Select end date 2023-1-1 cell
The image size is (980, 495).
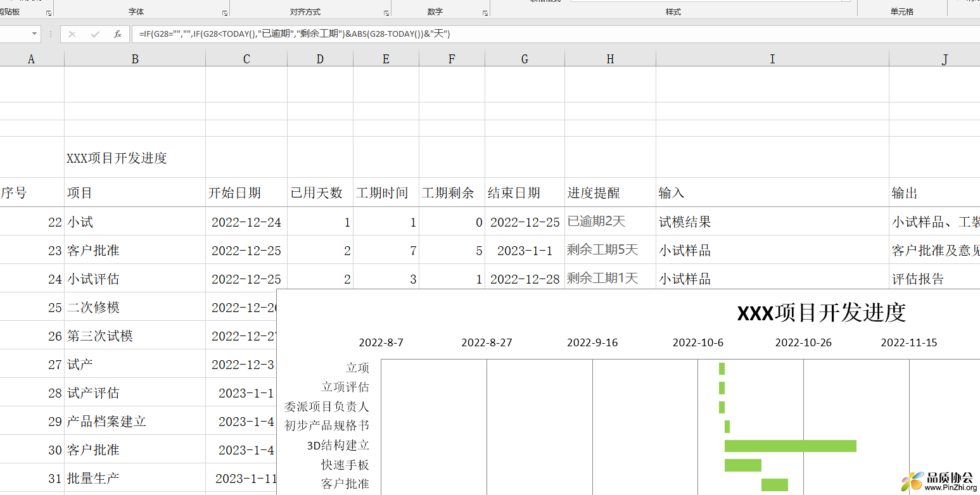point(525,250)
